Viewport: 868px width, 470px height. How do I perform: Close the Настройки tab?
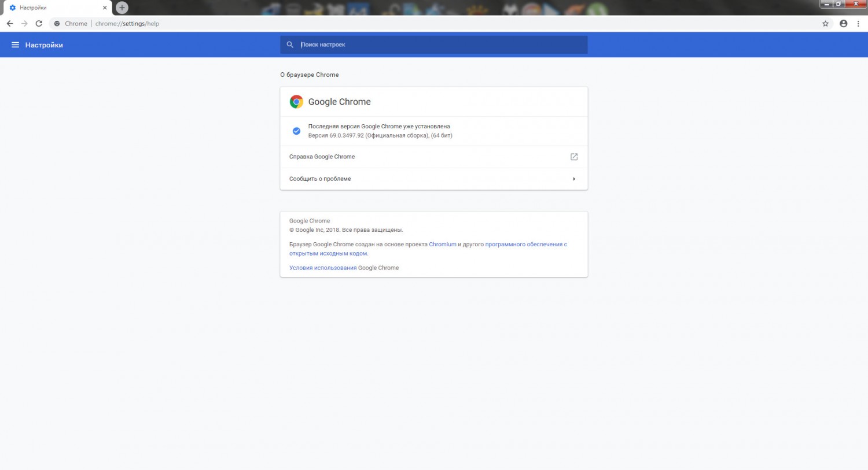pos(105,8)
